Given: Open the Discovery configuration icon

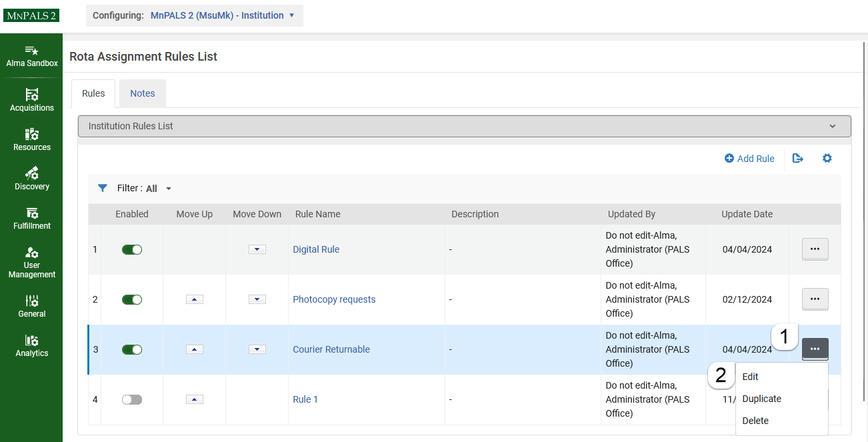Looking at the screenshot, I should pyautogui.click(x=31, y=174).
